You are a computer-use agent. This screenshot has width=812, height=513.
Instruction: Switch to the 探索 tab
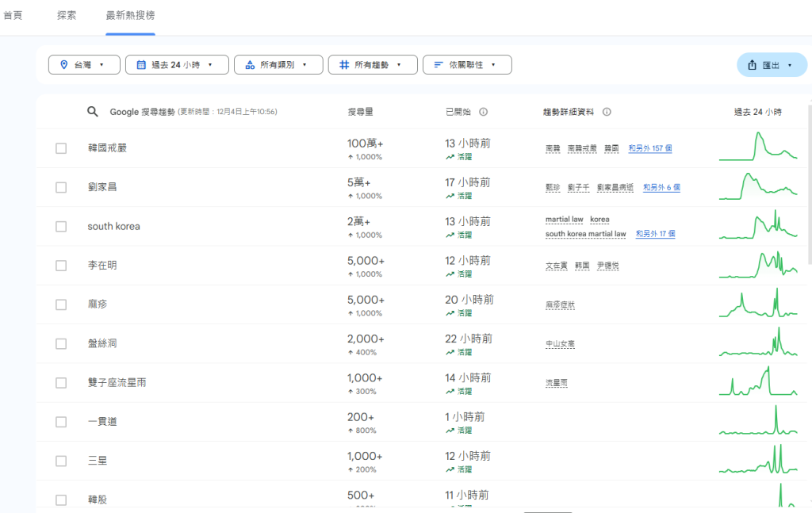[x=67, y=16]
